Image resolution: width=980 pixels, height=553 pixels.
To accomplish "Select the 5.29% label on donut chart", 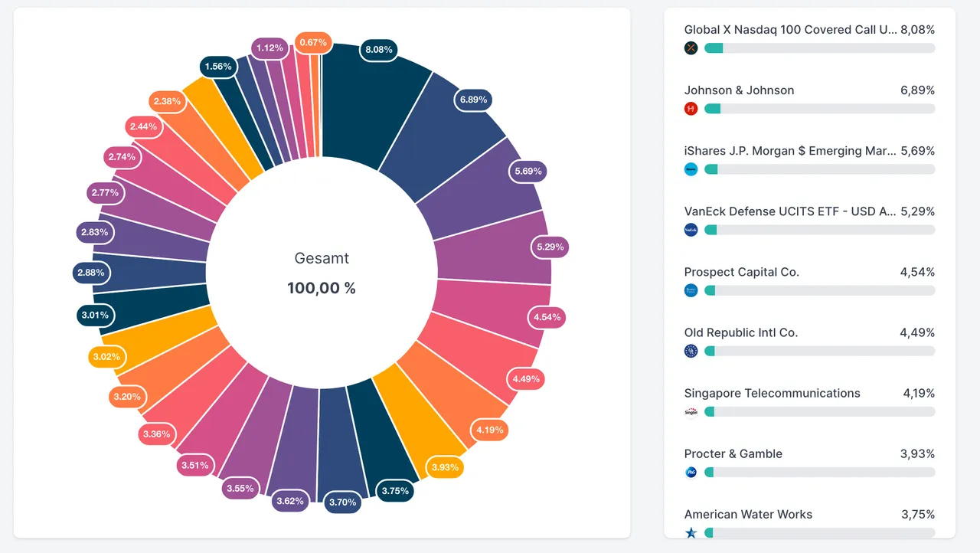I will 550,247.
